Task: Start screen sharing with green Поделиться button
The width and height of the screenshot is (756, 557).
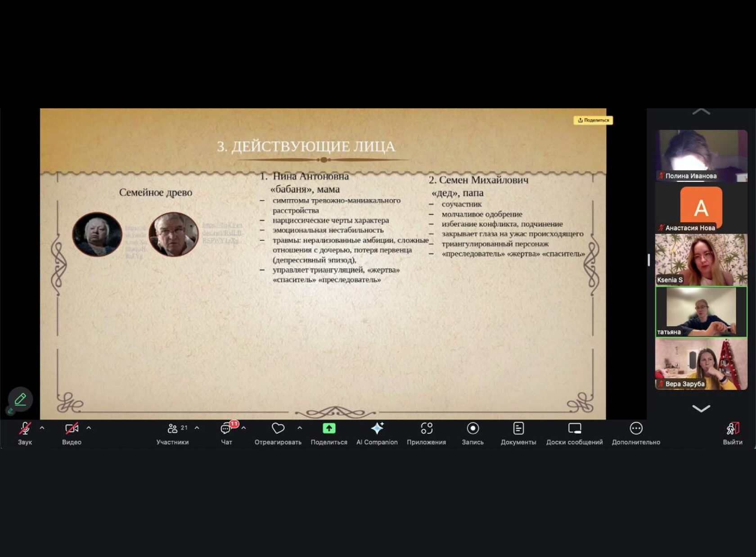Action: (x=329, y=433)
